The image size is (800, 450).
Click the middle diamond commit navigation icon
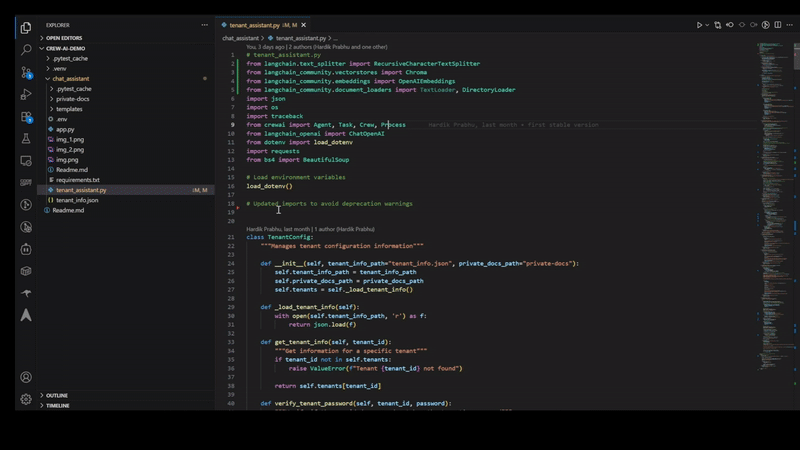coord(742,25)
